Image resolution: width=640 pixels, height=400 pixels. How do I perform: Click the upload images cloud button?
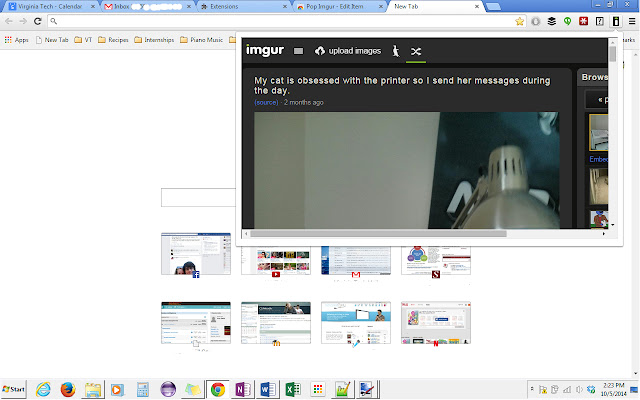click(348, 51)
